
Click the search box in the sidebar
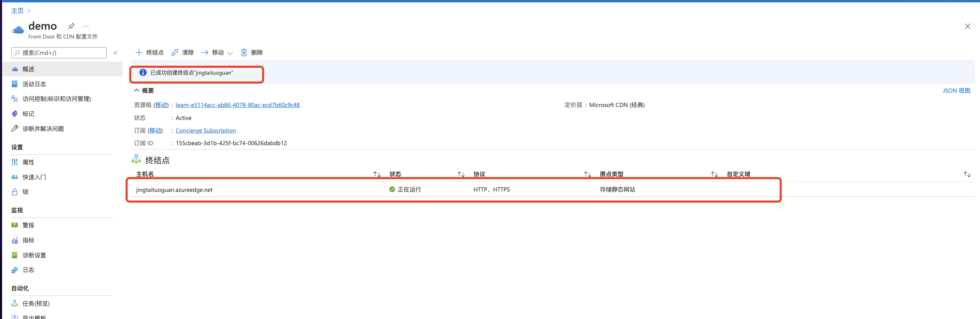coord(59,53)
